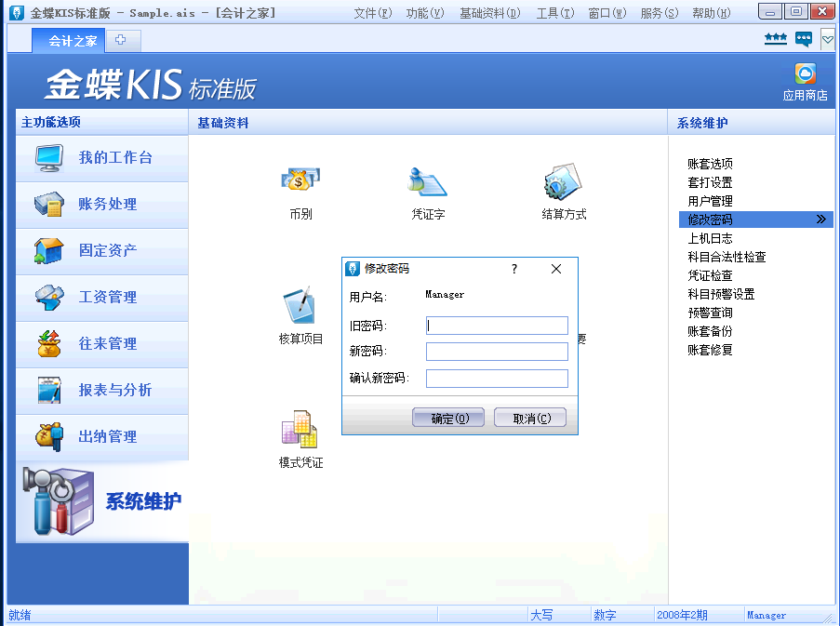The height and width of the screenshot is (626, 840).
Task: Open 用户管理 in system maintenance list
Action: tap(710, 201)
